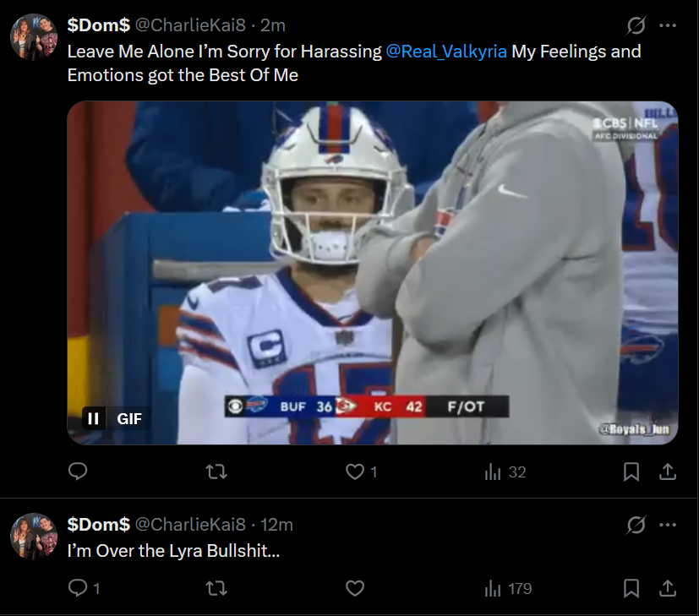
Task: Reply to the Lyra tweet
Action: 78,588
